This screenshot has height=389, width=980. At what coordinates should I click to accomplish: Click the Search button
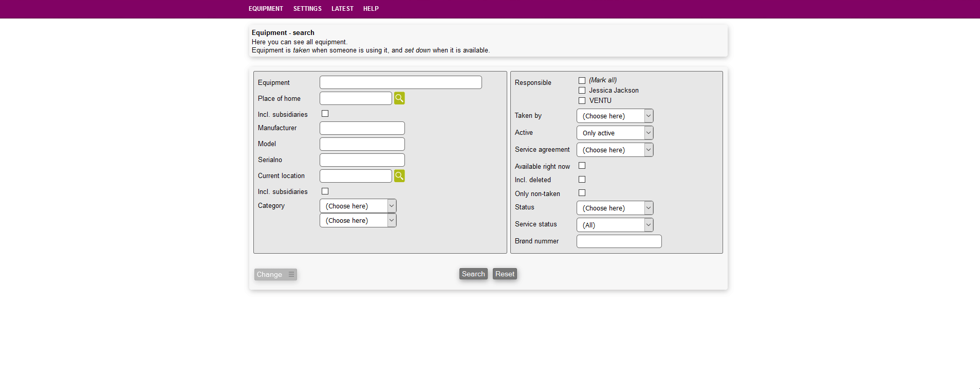tap(473, 274)
